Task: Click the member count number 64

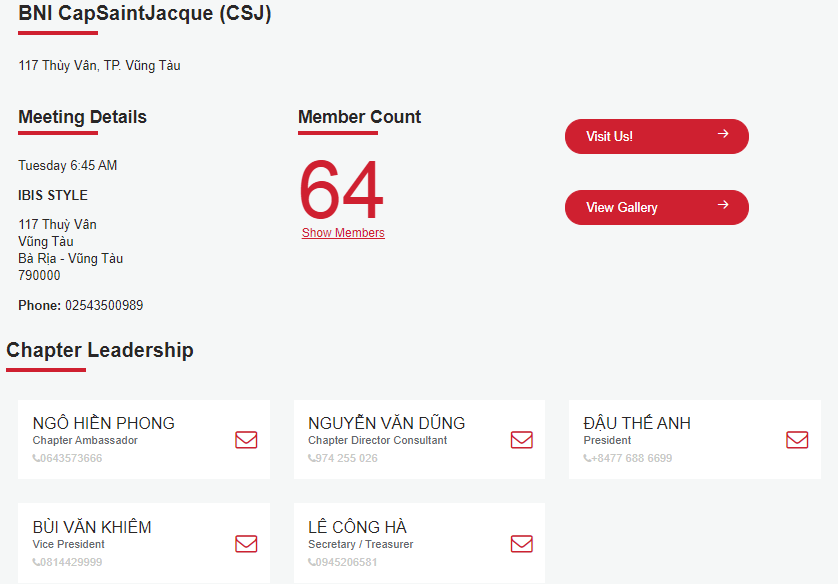Action: point(341,191)
